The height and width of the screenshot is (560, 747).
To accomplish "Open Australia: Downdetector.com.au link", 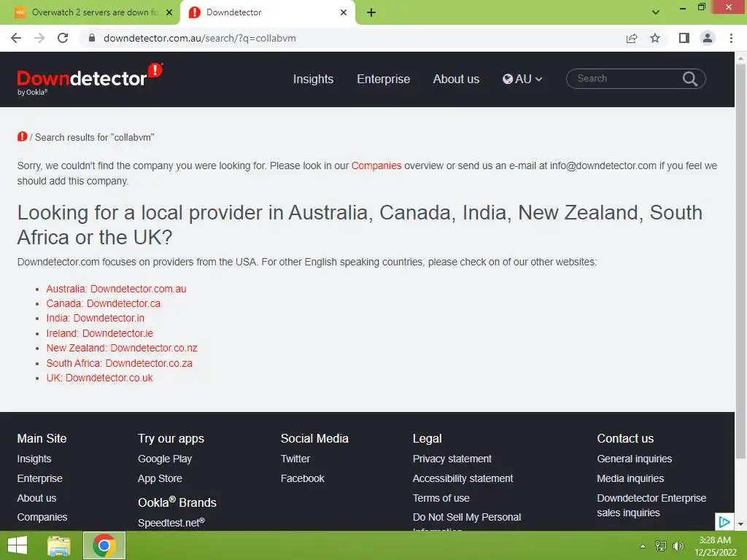I will [x=116, y=289].
